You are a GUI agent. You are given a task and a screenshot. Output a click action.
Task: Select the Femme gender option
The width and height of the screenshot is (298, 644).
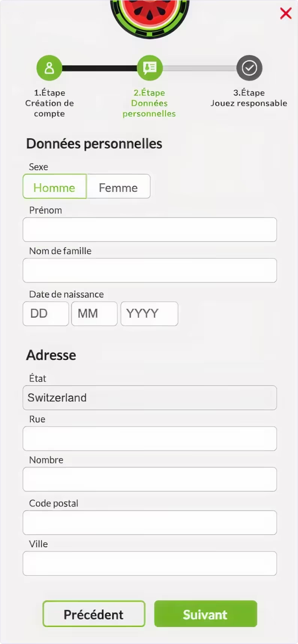click(119, 186)
